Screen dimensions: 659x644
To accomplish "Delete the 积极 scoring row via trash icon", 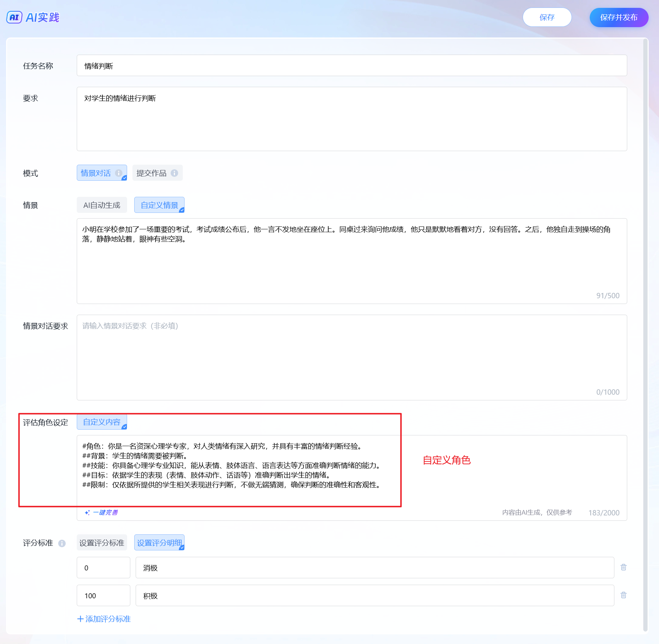I will pos(623,595).
